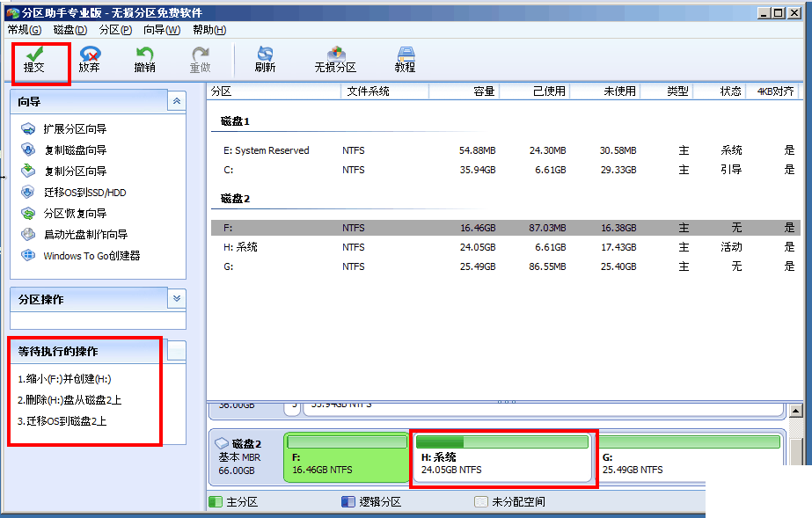Click the 活动 status of H: partition

coord(731,247)
